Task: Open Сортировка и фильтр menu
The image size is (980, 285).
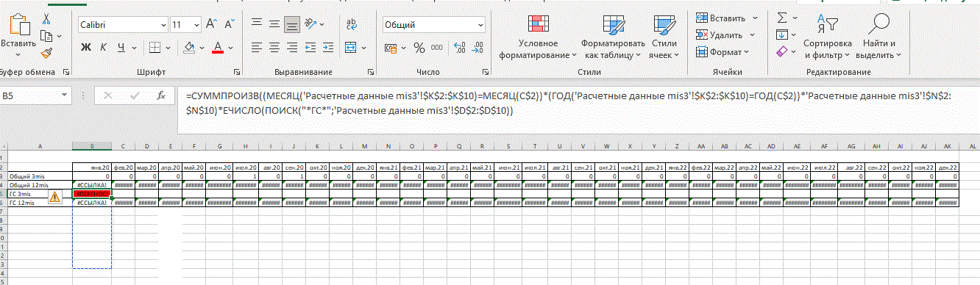Action: [827, 37]
